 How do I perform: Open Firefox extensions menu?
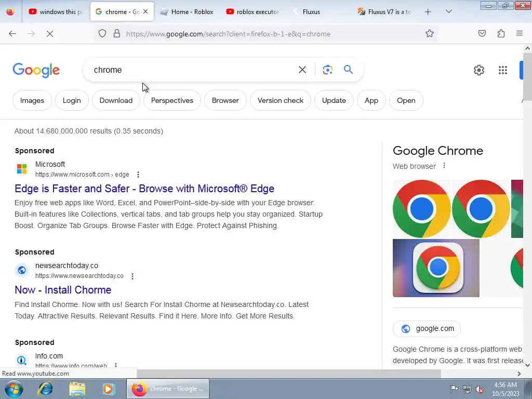point(501,33)
